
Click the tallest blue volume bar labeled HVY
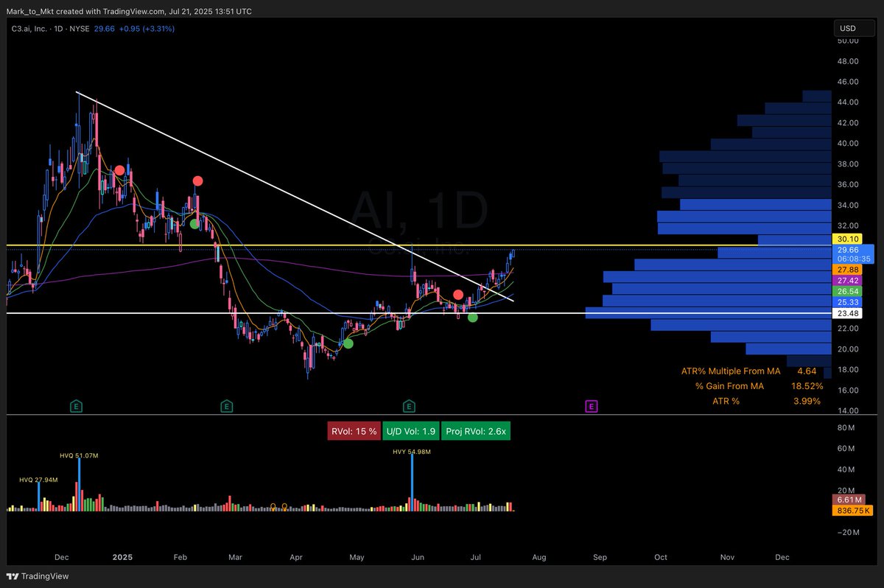[411, 483]
